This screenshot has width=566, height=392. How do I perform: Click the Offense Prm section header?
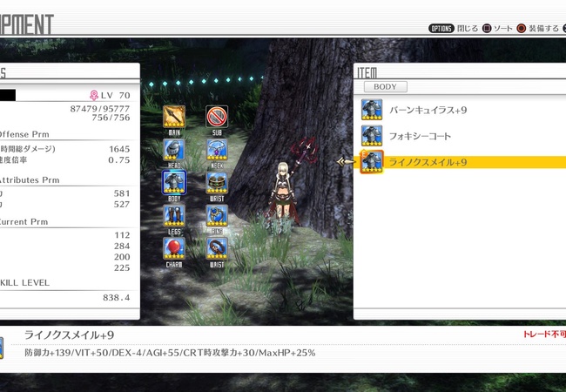[24, 134]
